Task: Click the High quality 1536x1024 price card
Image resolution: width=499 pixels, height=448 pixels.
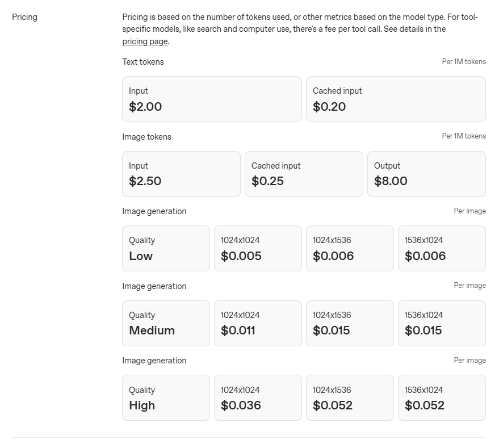Action: [x=442, y=397]
